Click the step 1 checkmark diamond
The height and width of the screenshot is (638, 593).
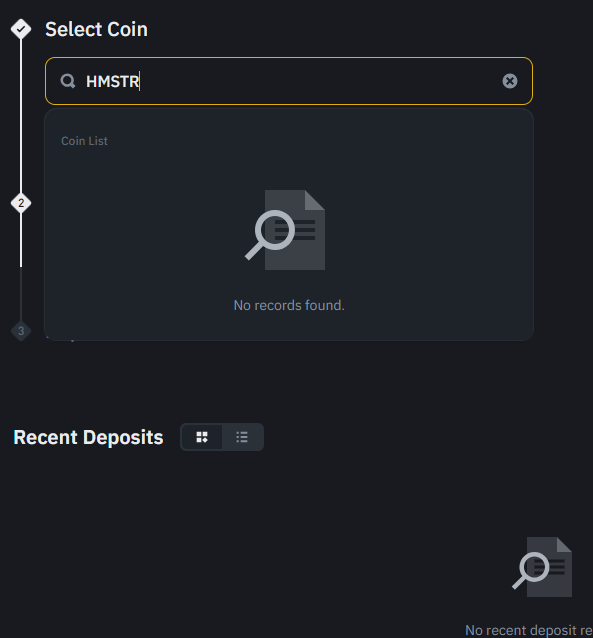click(21, 29)
